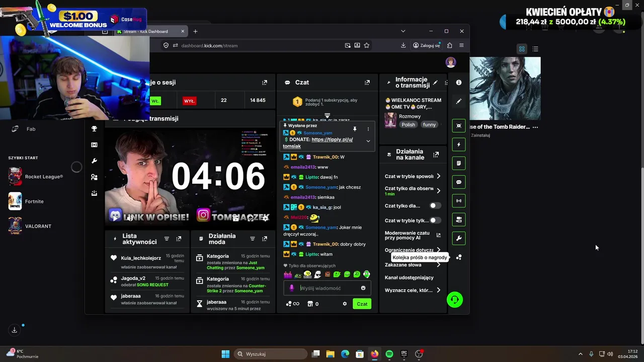Click the broadcast signal icon in right sidebar

click(459, 201)
